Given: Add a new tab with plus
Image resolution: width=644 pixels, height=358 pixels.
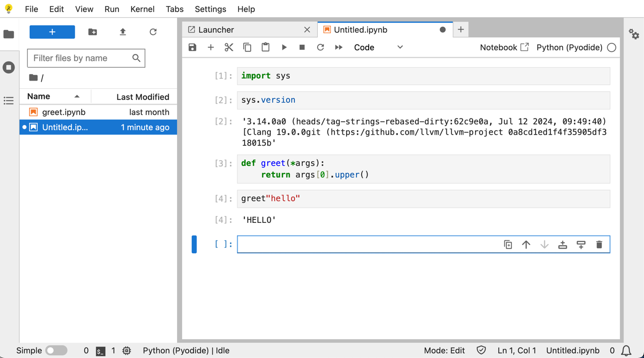Looking at the screenshot, I should pos(460,30).
